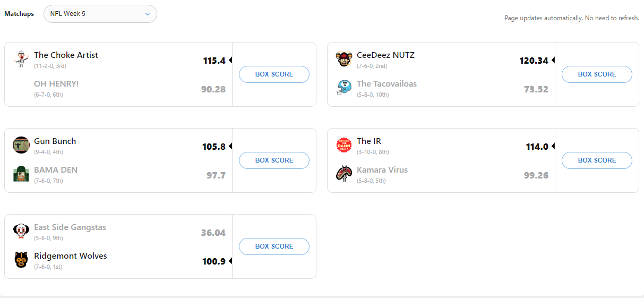
Task: Open Box Score for CeeDeez NUTZ matchup
Action: pyautogui.click(x=597, y=74)
